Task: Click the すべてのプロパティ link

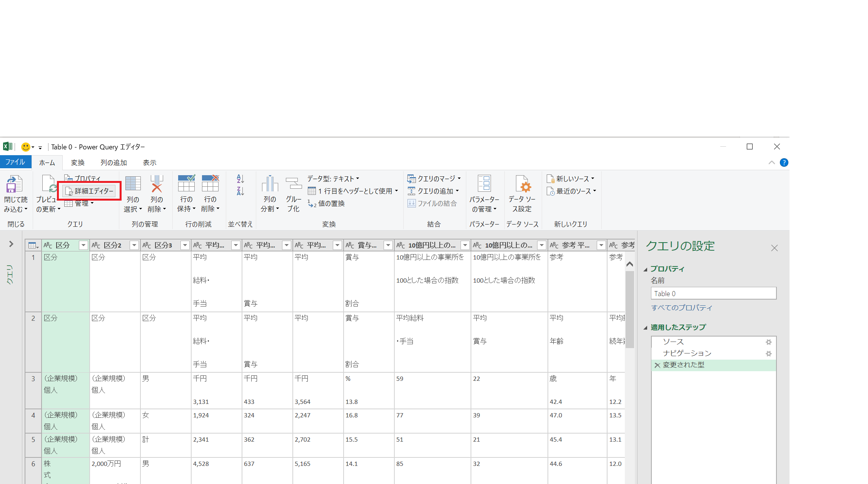Action: (x=681, y=308)
